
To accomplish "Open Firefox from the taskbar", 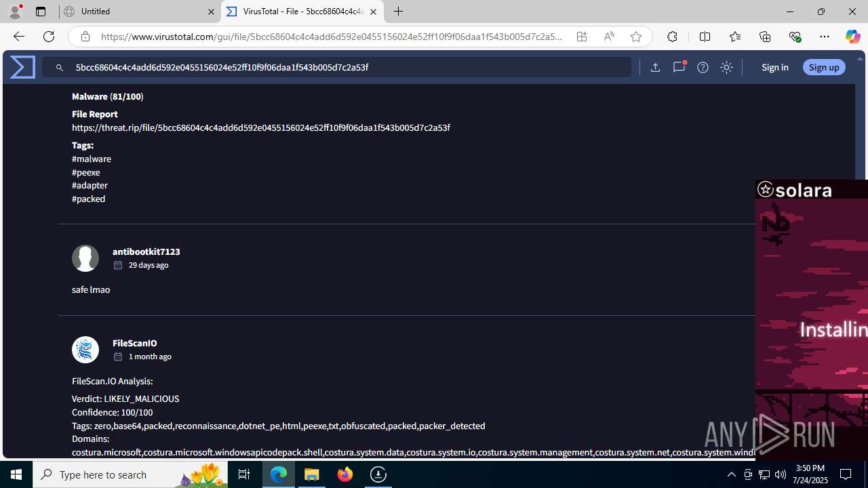I will [x=345, y=474].
